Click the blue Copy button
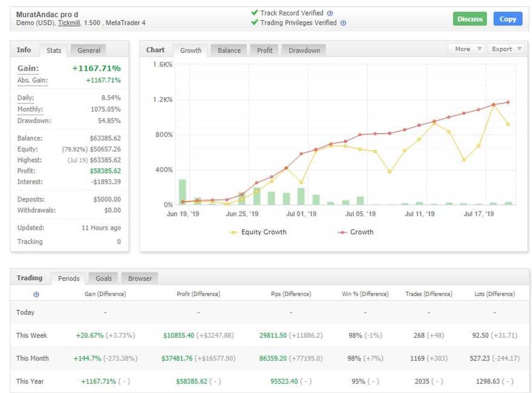Screen dimensions: 532x393 (x=508, y=19)
